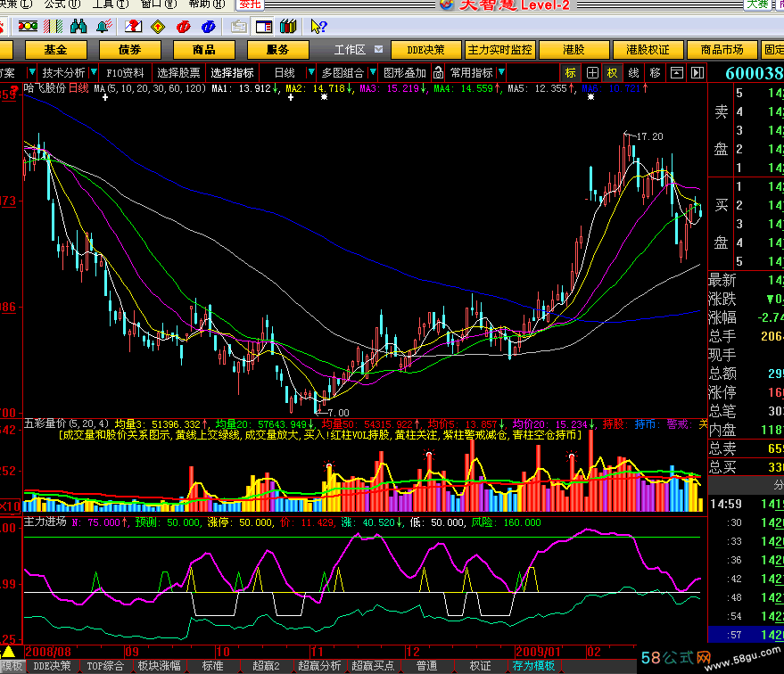Expand the 技术分析 dropdown arrow
This screenshot has height=674, width=784.
94,73
